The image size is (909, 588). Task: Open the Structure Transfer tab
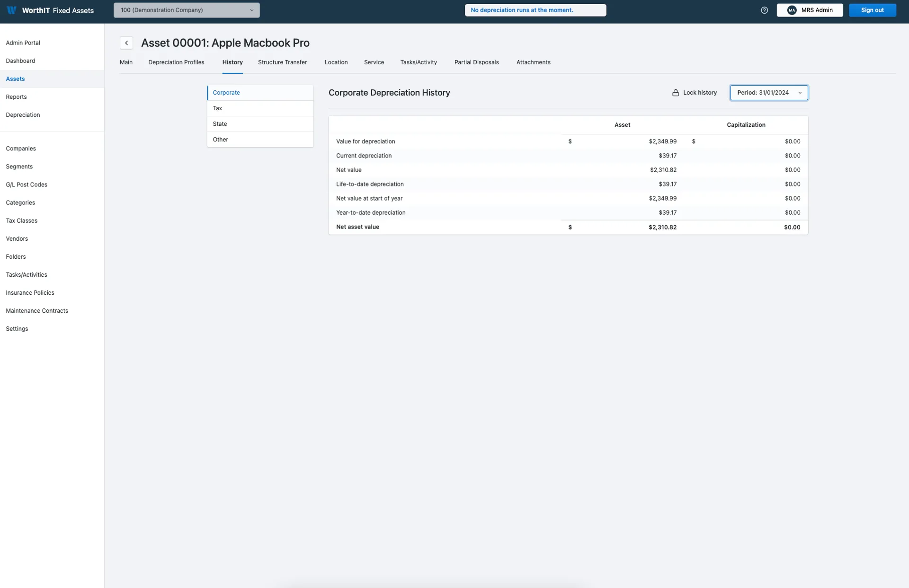pos(282,62)
